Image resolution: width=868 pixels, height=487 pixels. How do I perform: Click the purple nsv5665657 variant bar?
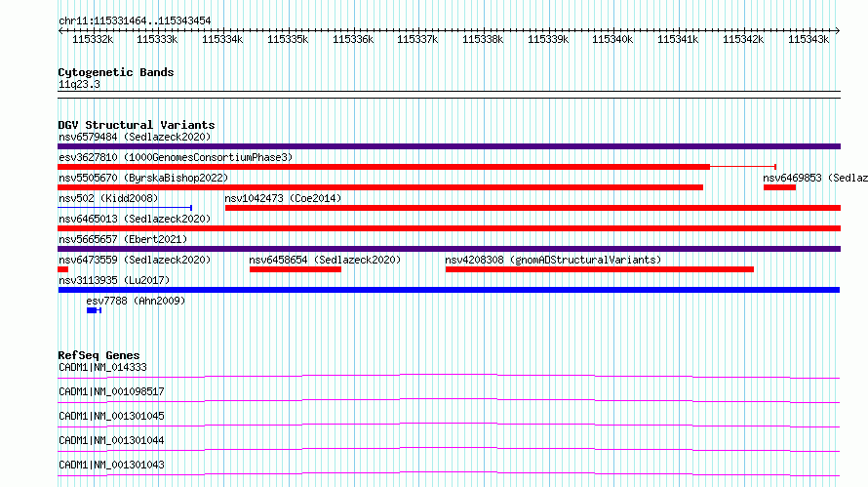tap(449, 249)
